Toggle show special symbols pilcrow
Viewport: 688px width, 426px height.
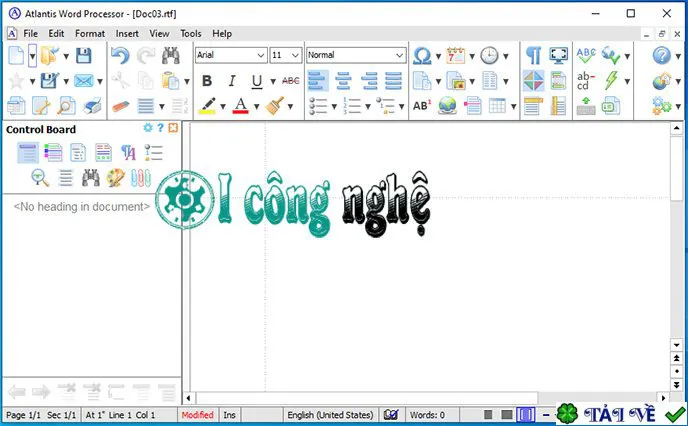[533, 56]
